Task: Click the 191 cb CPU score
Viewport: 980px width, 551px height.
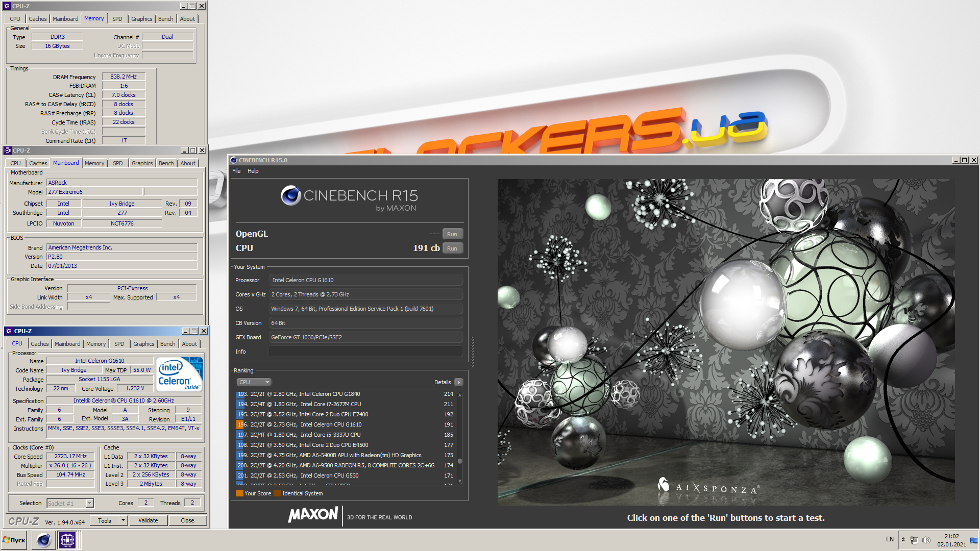Action: pos(426,248)
